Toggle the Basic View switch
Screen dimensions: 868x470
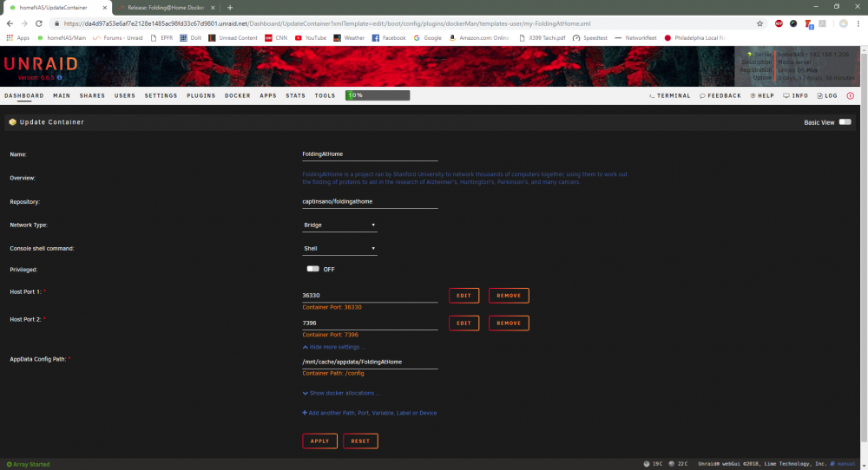[x=845, y=122]
